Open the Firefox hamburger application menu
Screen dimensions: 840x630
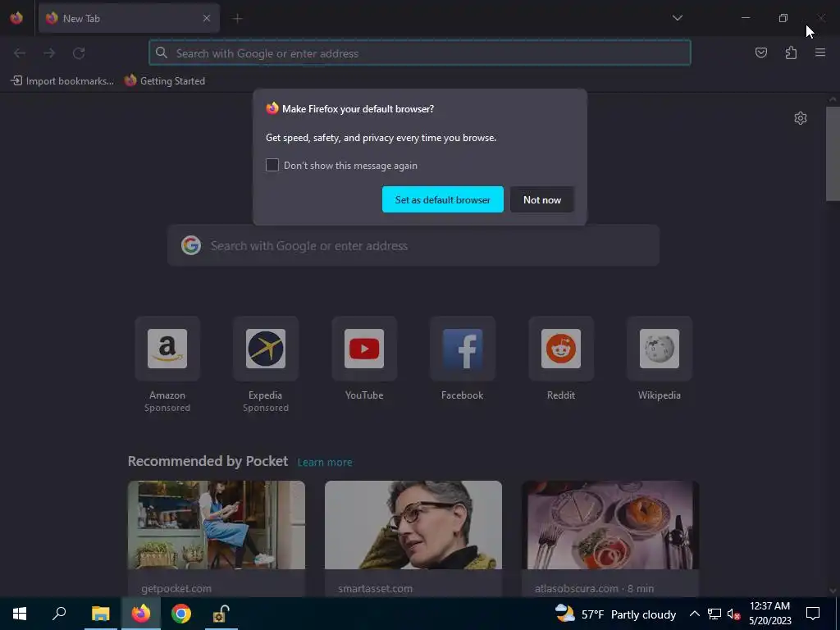pos(820,52)
